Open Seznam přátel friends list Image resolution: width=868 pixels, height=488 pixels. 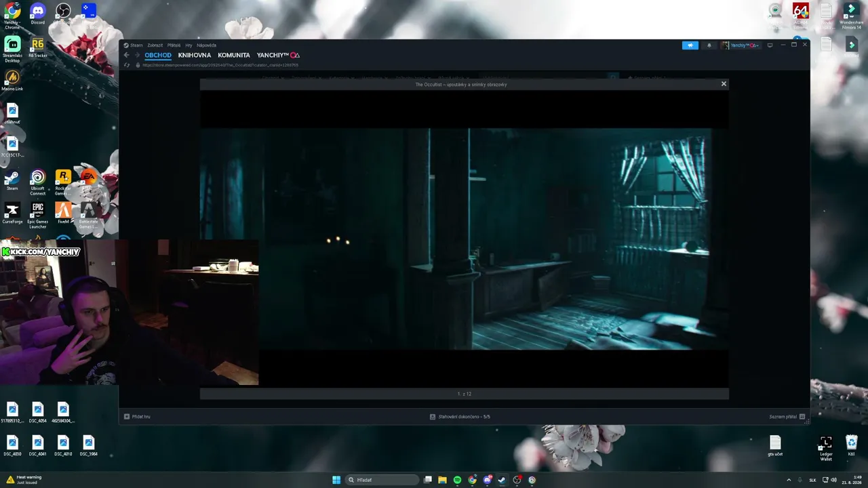(x=787, y=417)
